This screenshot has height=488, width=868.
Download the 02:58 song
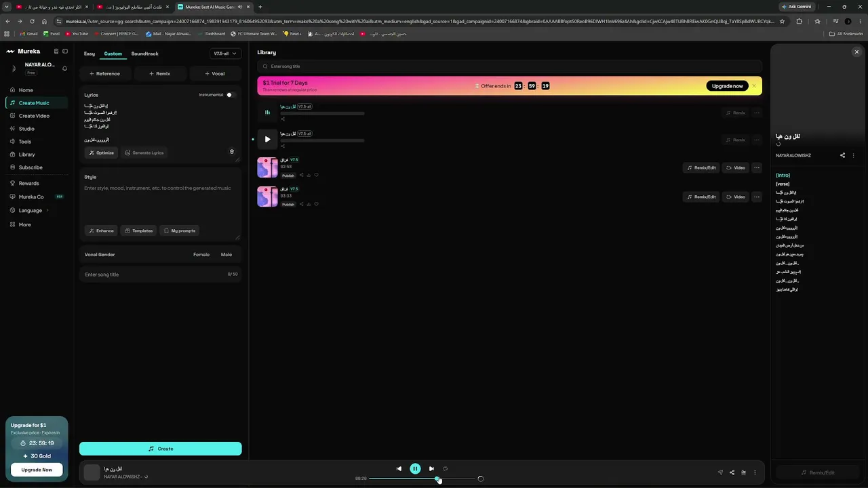309,175
